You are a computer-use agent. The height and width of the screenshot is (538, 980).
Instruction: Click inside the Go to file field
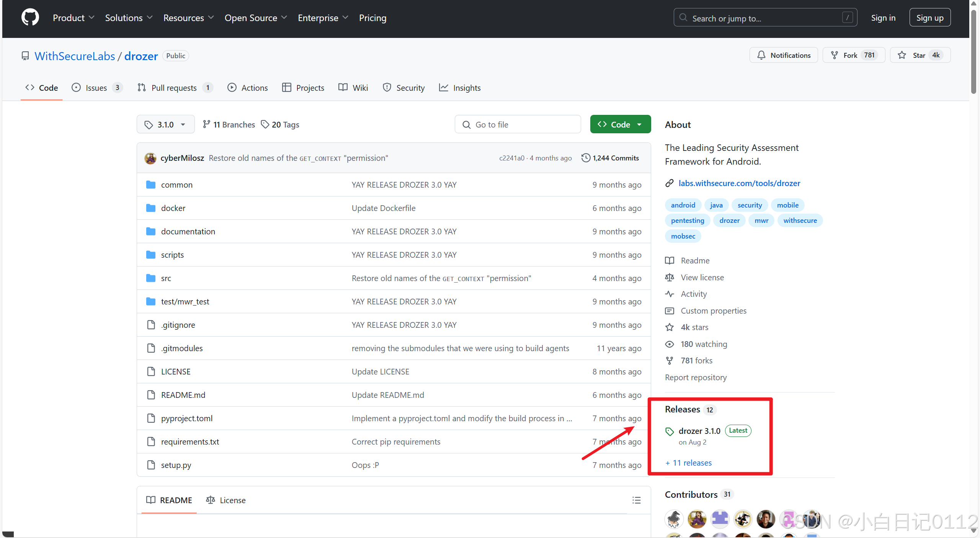coord(518,124)
